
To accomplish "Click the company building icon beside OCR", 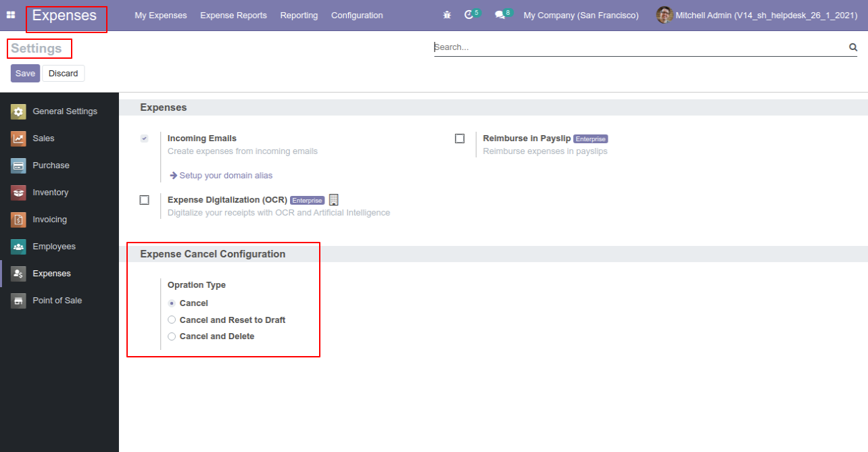I will click(333, 200).
